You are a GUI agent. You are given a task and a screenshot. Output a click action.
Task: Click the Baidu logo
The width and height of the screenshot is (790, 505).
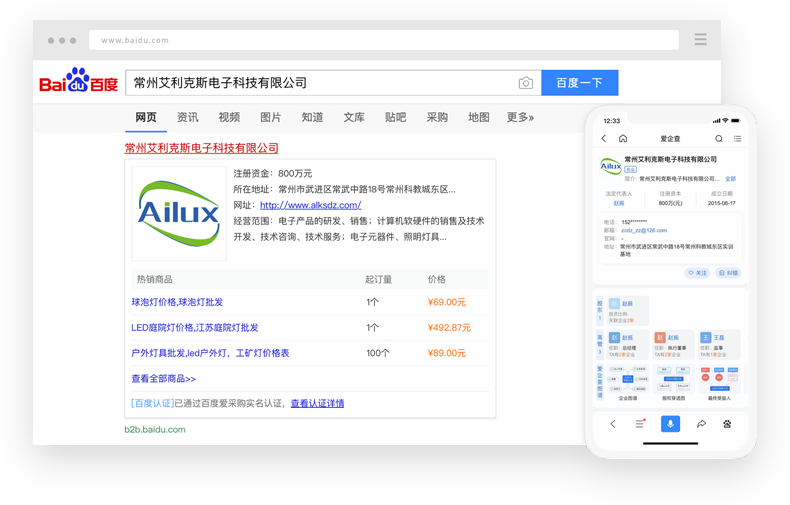pos(78,82)
